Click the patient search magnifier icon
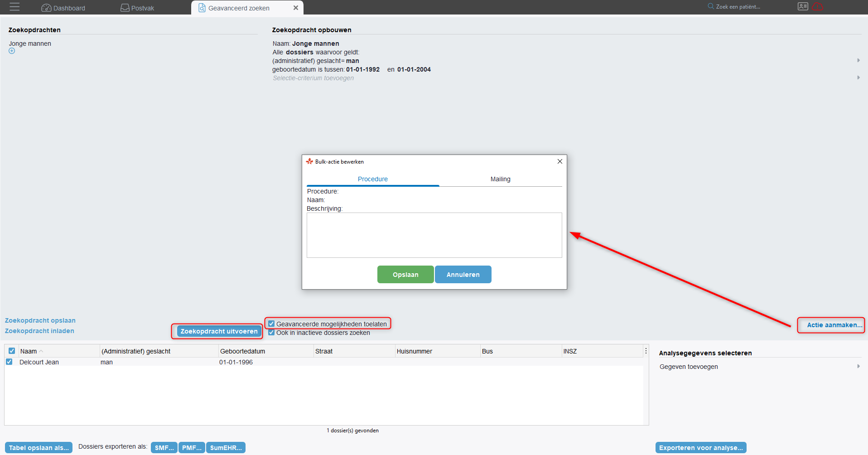868x455 pixels. point(711,6)
